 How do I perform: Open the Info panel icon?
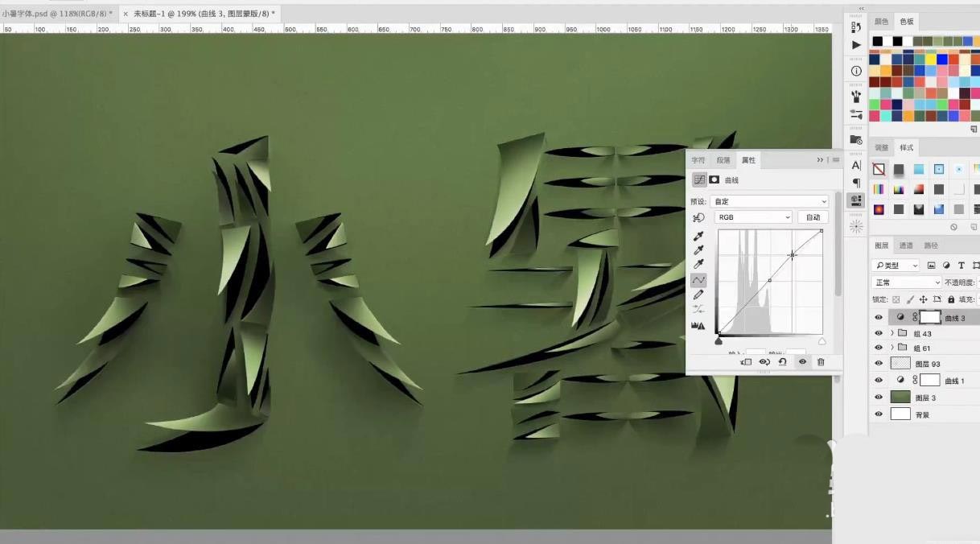(x=856, y=71)
